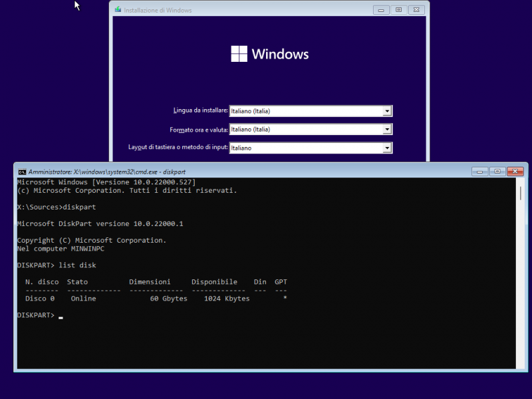This screenshot has width=532, height=399.
Task: Click the Installazione di Windows title bar icon
Action: (x=118, y=9)
